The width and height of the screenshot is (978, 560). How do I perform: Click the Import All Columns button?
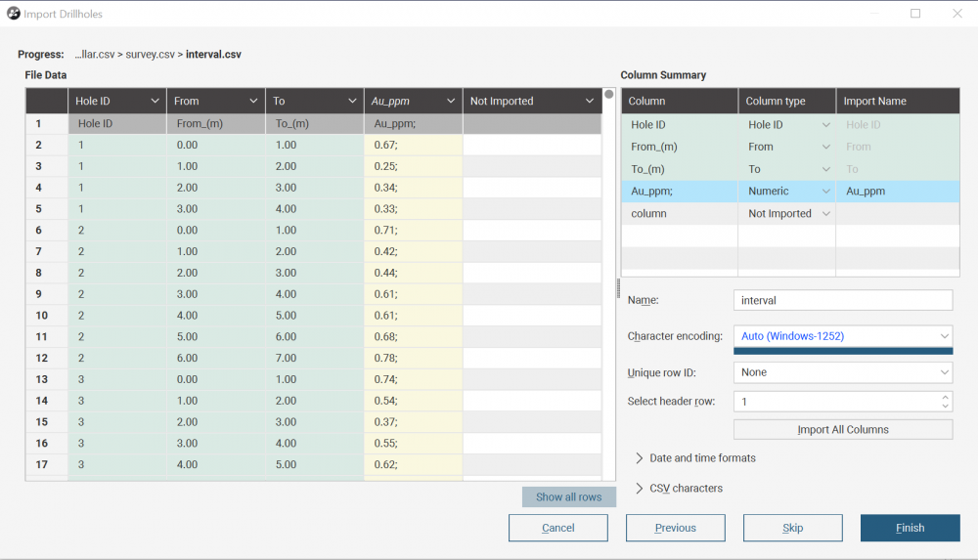coord(843,430)
